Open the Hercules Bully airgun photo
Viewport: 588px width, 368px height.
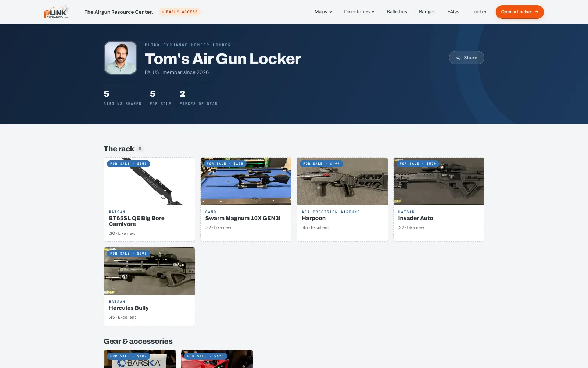(x=149, y=271)
